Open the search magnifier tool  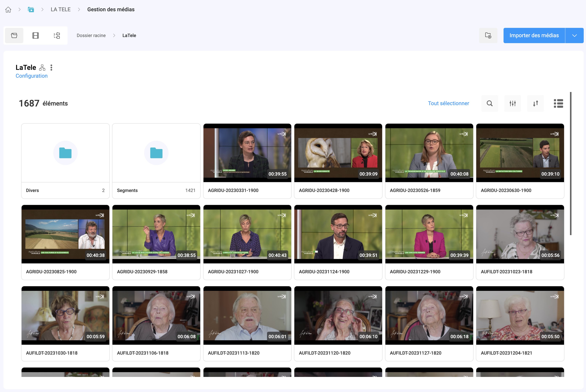pyautogui.click(x=489, y=103)
